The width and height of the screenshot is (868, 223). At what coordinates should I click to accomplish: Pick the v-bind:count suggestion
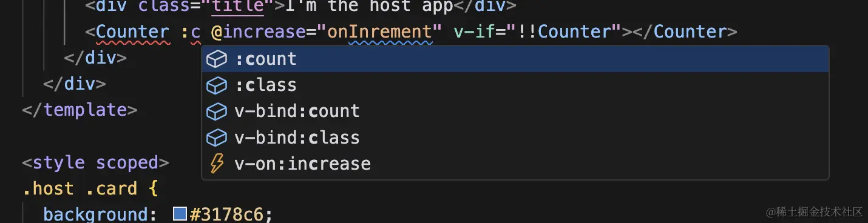pyautogui.click(x=515, y=111)
